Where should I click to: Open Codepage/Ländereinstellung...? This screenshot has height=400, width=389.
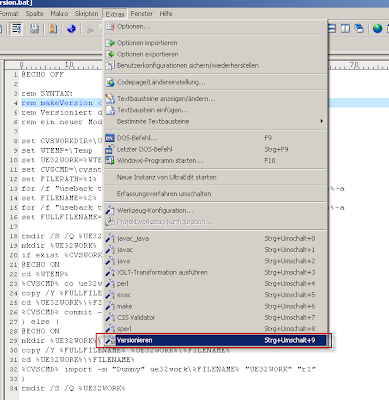click(216, 82)
